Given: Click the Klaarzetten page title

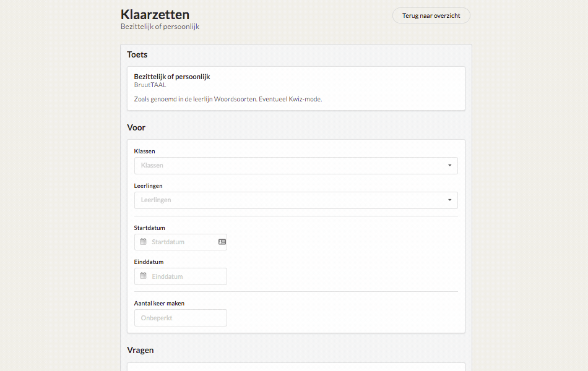Looking at the screenshot, I should (155, 15).
